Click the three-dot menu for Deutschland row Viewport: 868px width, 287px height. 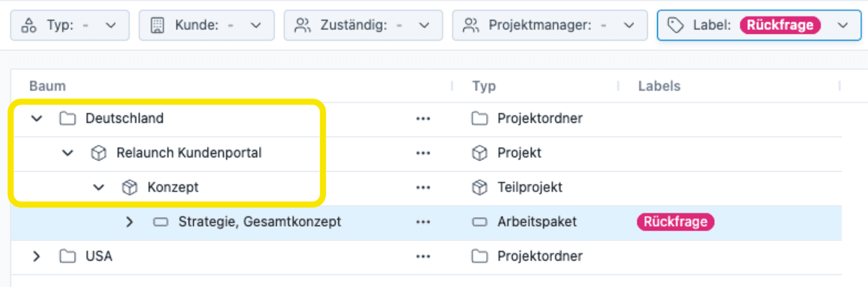pos(423,119)
